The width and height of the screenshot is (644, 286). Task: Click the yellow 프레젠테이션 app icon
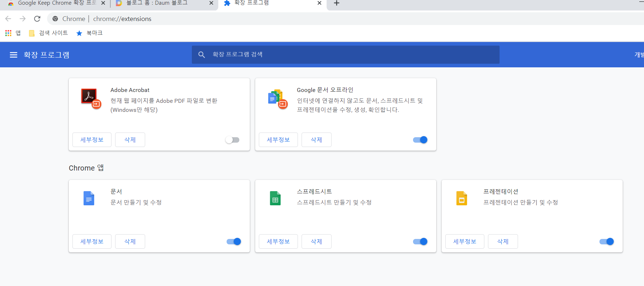click(462, 198)
